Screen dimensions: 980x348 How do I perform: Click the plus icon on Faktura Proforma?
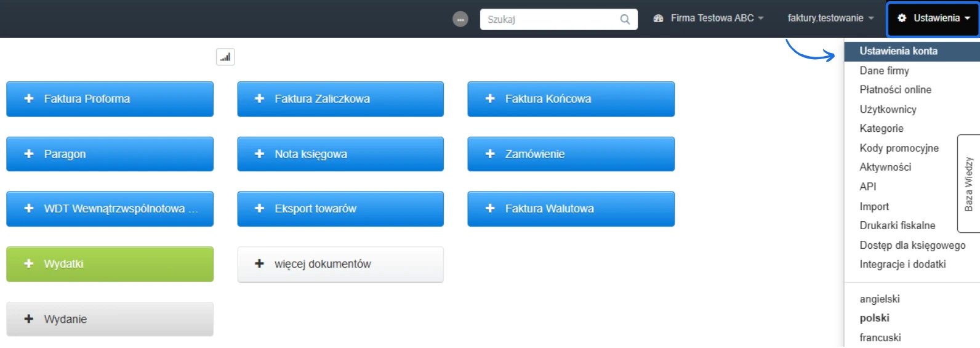tap(29, 99)
